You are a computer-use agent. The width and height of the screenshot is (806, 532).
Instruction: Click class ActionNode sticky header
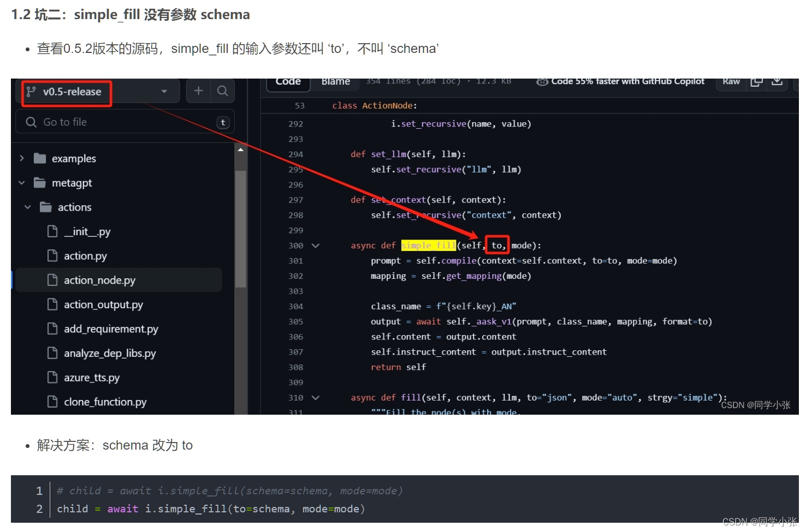pos(375,106)
